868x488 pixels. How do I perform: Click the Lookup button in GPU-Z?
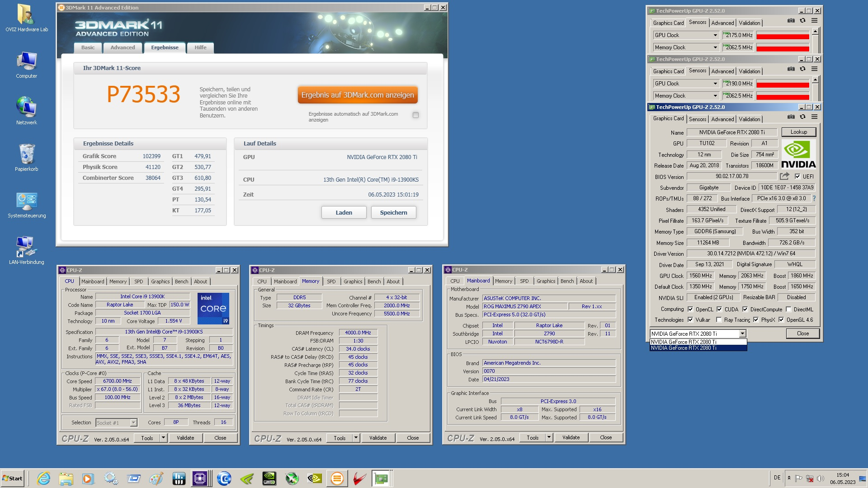(x=799, y=132)
